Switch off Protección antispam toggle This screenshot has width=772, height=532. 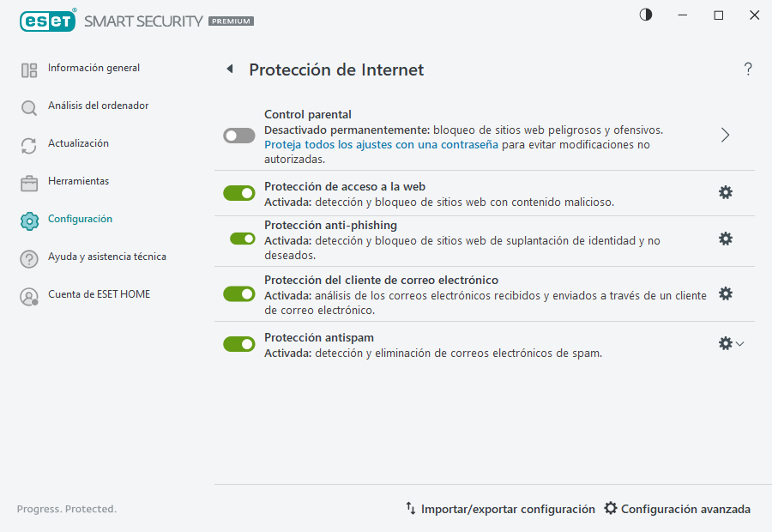[239, 344]
